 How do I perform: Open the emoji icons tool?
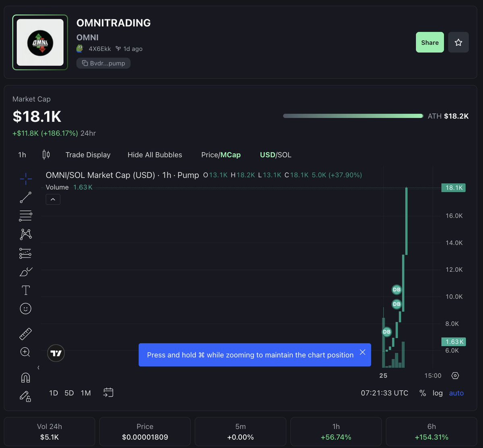point(25,309)
